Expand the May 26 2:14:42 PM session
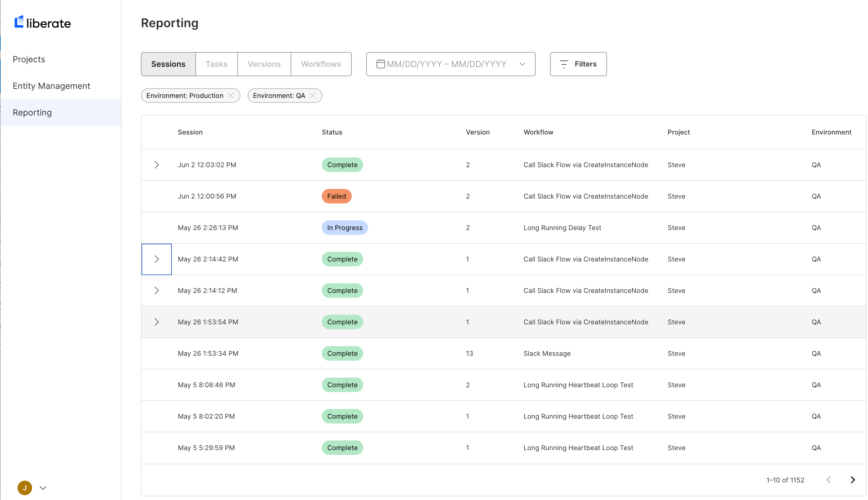 click(x=157, y=259)
